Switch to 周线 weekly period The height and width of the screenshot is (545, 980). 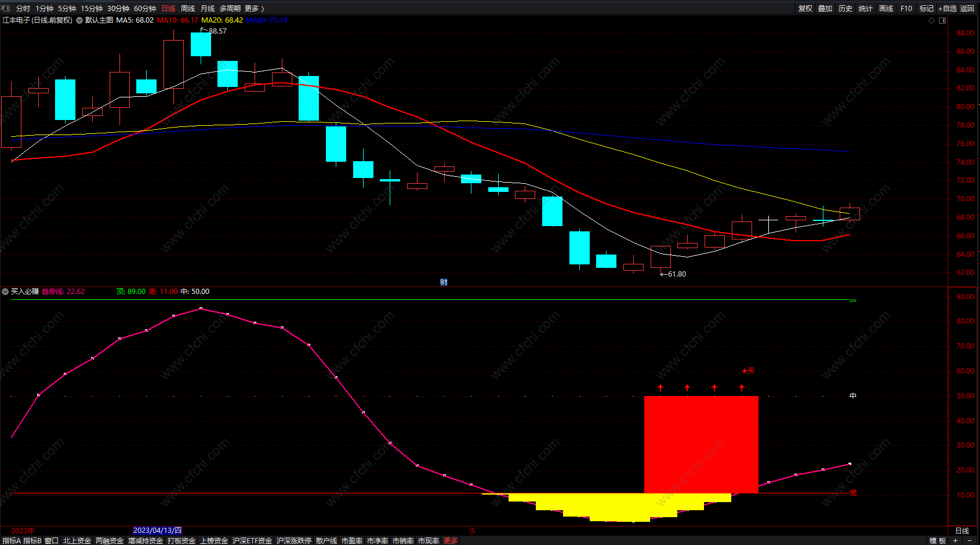click(x=188, y=8)
